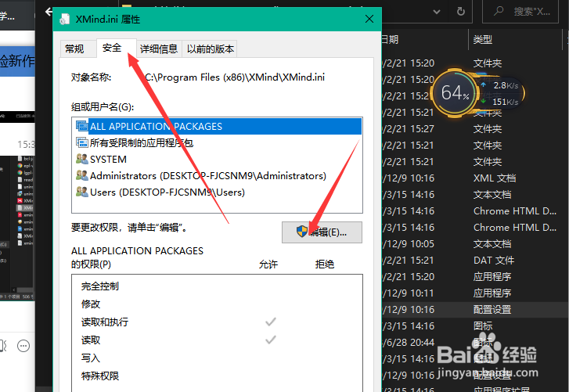Screen dimensions: 569x392
Task: Switch to the 常规 tab
Action: [x=74, y=49]
